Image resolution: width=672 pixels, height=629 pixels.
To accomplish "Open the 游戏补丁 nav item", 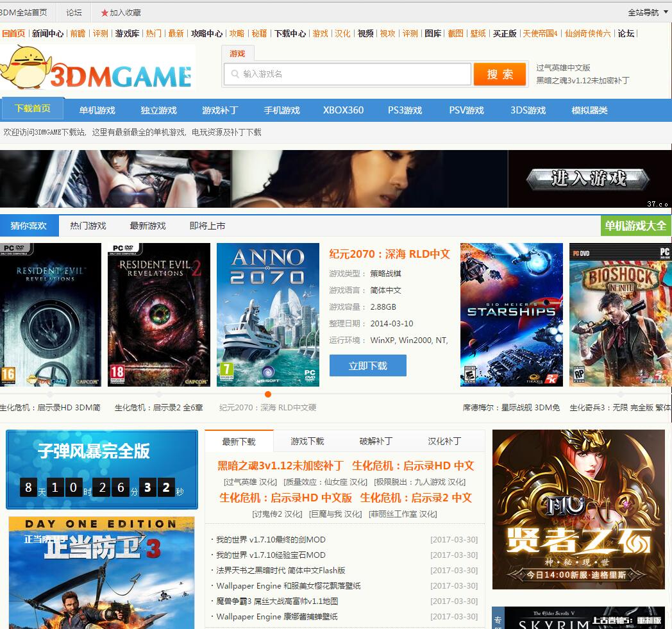I will (x=221, y=110).
